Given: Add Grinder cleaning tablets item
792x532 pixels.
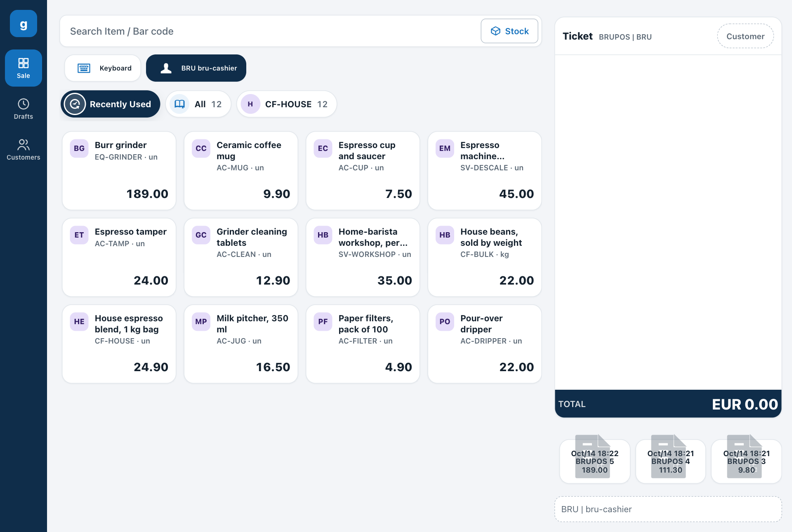Looking at the screenshot, I should point(241,257).
